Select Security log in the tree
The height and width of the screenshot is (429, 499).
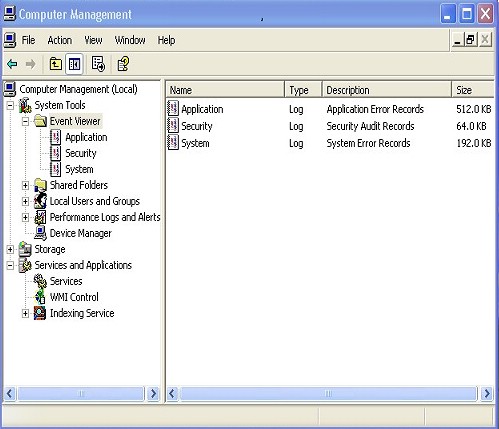81,153
